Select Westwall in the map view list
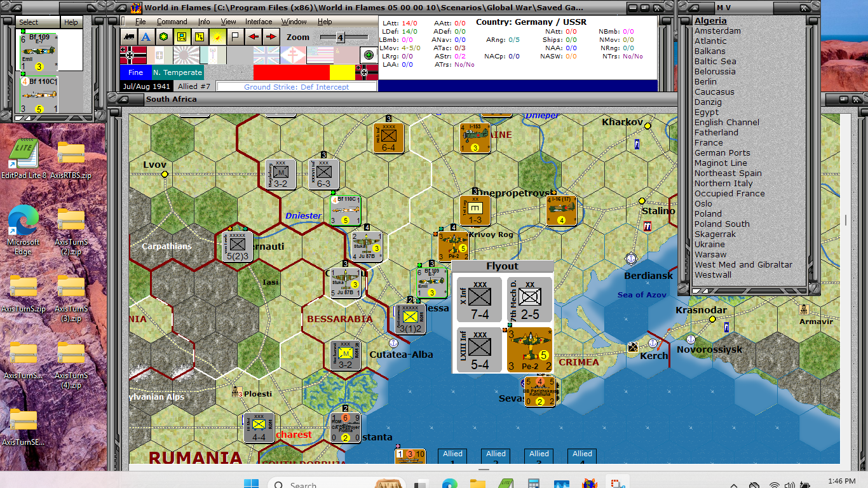868x488 pixels. [713, 274]
